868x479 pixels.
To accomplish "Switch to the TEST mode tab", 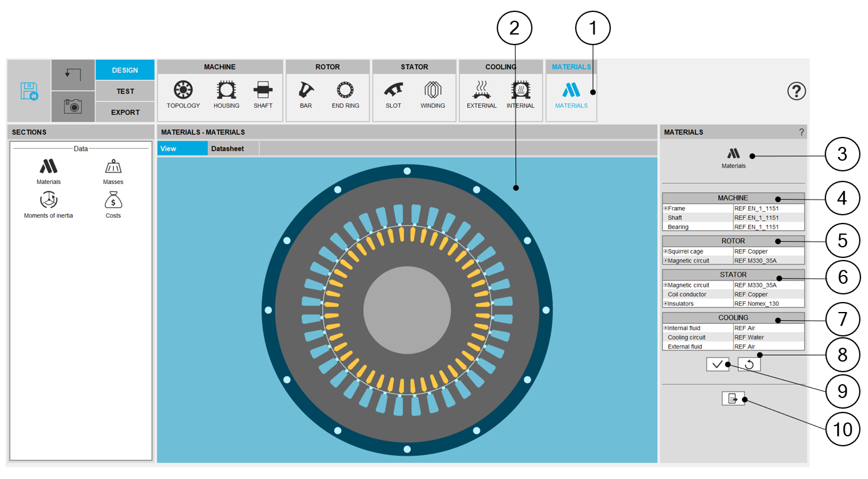I will [125, 91].
